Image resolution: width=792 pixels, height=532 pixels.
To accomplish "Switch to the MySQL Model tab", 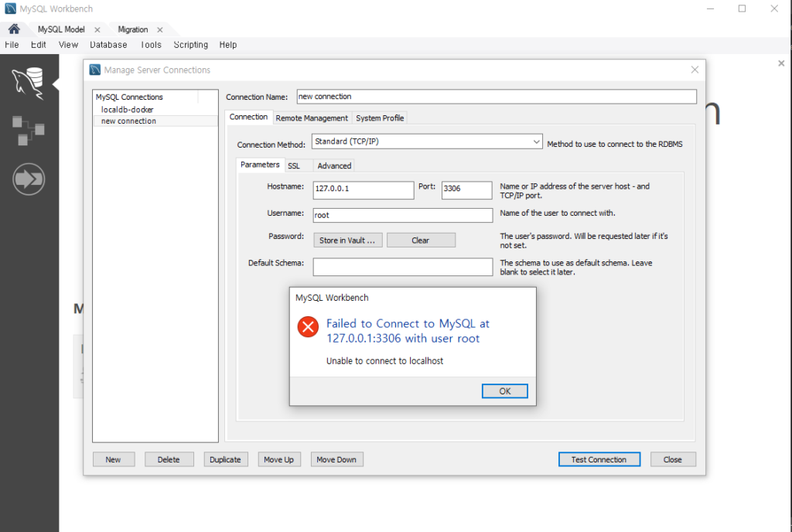I will click(x=61, y=29).
